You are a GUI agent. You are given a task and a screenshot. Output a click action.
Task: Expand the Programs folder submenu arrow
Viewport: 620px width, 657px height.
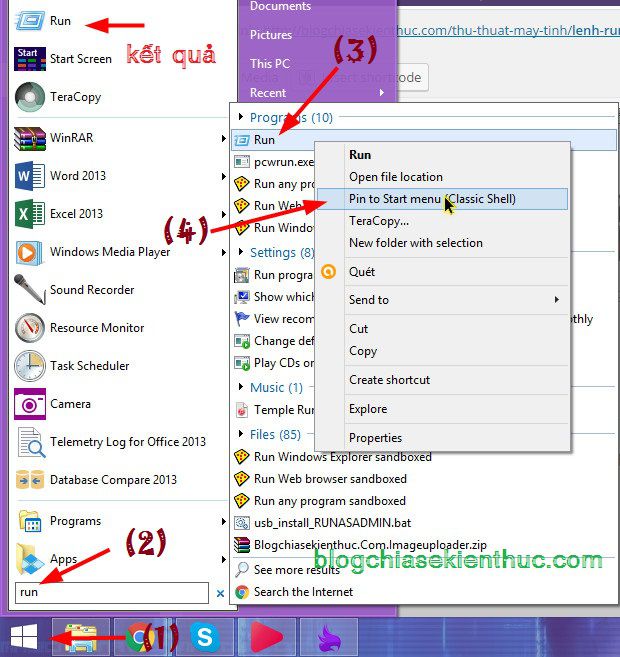(223, 522)
